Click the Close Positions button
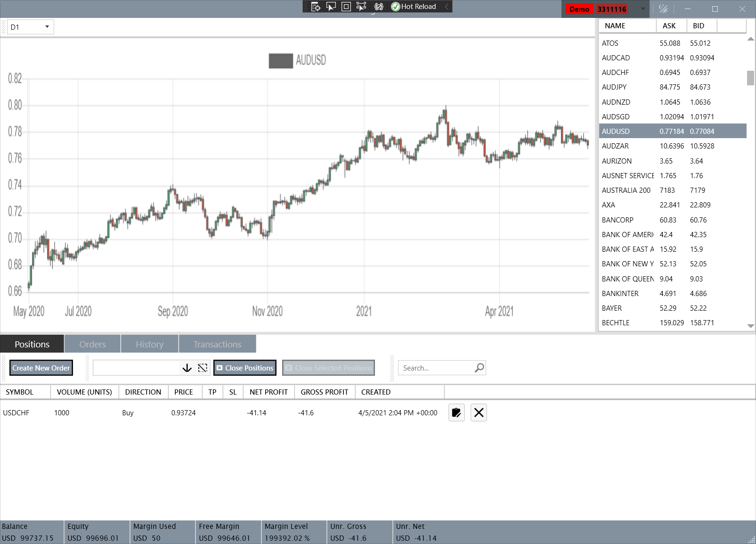756x544 pixels. click(245, 368)
